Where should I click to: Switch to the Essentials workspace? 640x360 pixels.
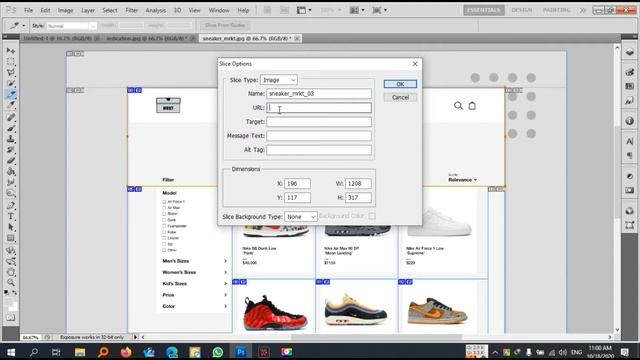tap(484, 10)
